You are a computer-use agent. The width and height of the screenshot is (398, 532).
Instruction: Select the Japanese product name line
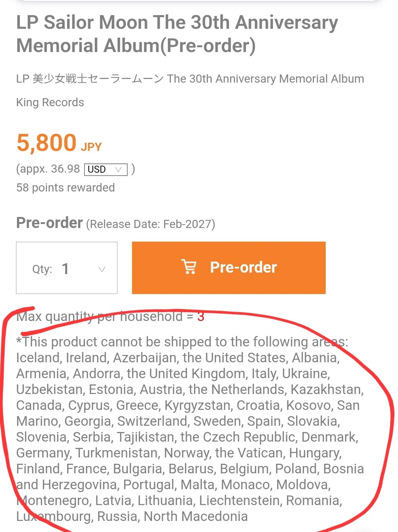(x=190, y=79)
